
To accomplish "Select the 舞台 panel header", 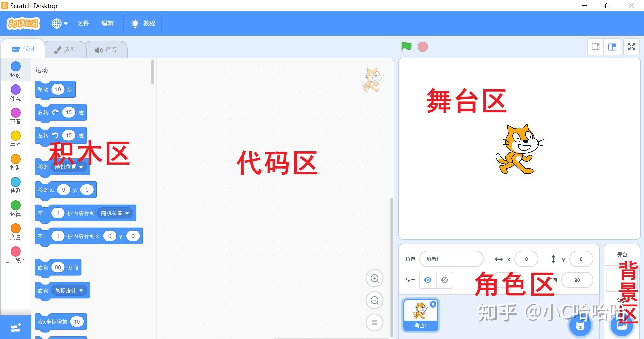I will [x=622, y=255].
